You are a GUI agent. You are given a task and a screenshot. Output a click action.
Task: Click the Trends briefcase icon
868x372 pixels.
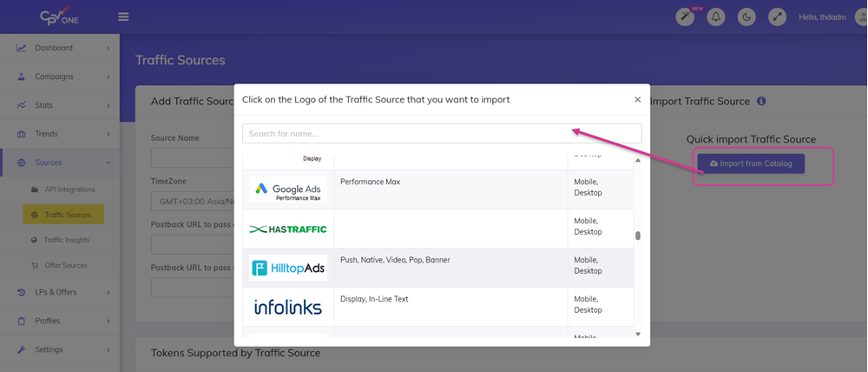click(x=21, y=134)
